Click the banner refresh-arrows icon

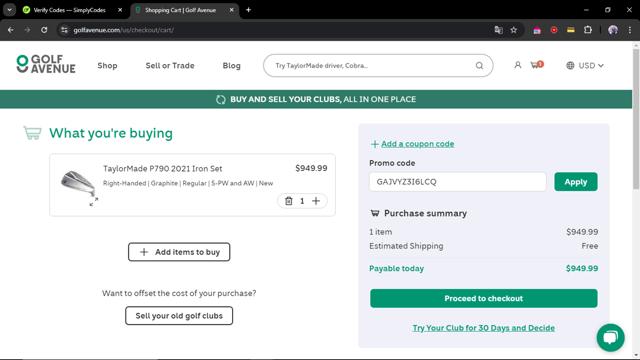pos(221,100)
